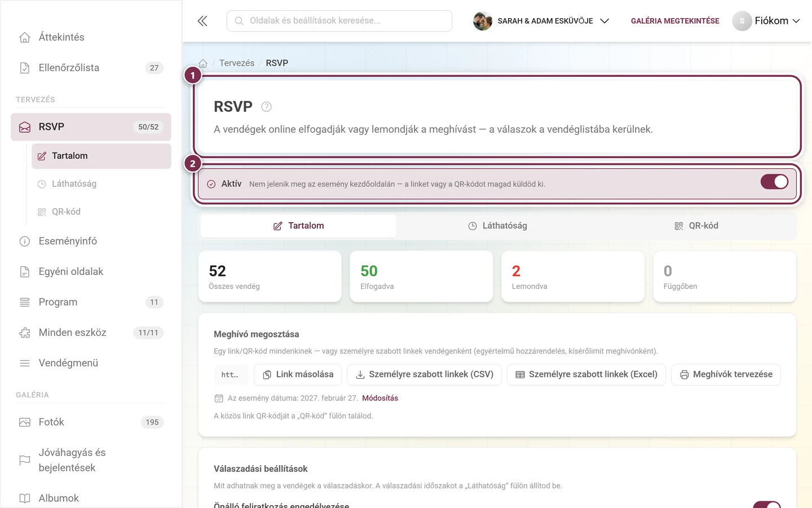Toggle the Aktív RSVP switch off

pos(774,182)
